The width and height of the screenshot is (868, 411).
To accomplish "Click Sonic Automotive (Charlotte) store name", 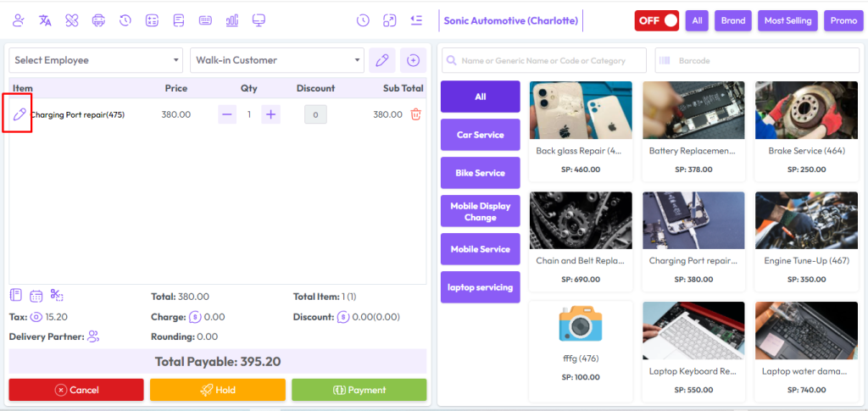I will click(x=511, y=21).
